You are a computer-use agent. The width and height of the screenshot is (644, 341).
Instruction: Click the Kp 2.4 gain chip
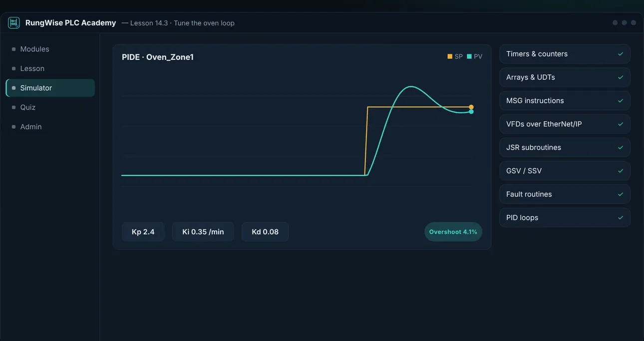(143, 232)
